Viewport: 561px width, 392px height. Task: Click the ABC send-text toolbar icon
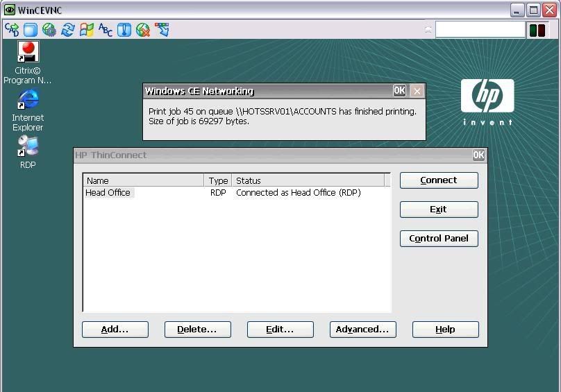106,30
